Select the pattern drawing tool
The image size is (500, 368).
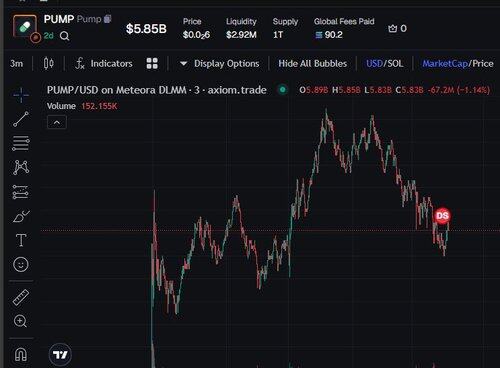pyautogui.click(x=21, y=167)
